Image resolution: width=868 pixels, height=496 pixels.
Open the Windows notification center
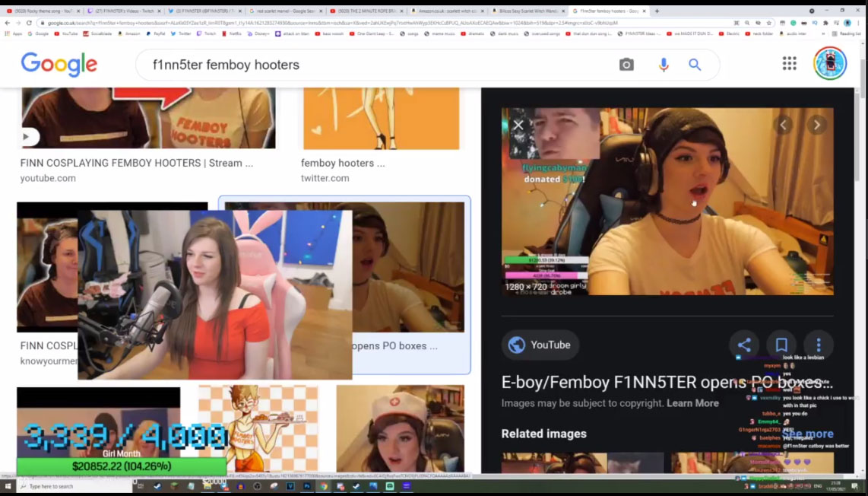click(855, 487)
